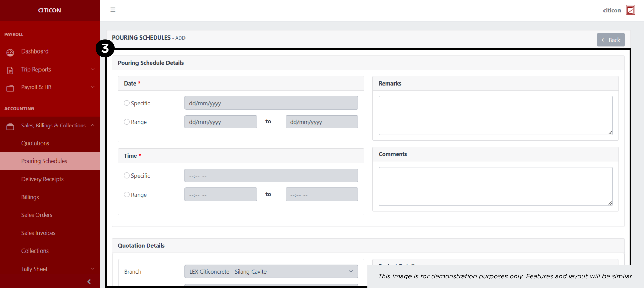Click the Payroll & HR folder icon

[x=10, y=88]
